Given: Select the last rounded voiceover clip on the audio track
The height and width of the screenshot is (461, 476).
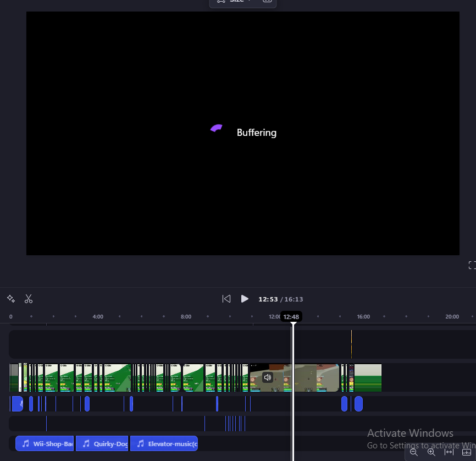Looking at the screenshot, I should click(358, 404).
